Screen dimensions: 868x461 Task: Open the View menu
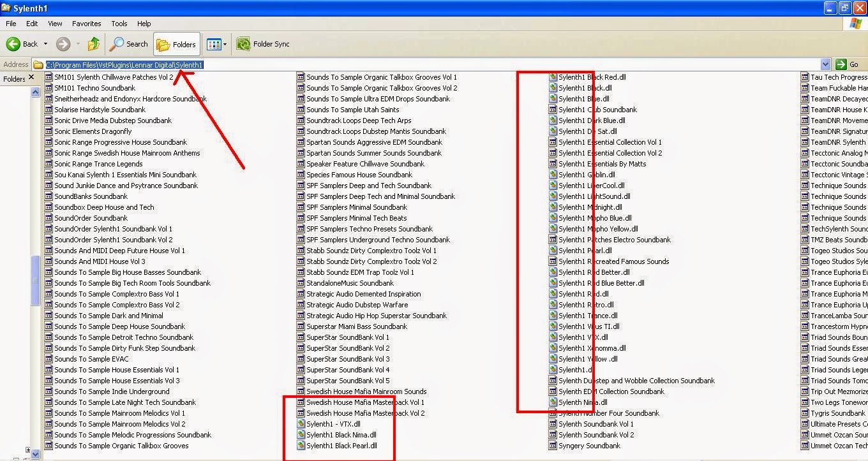55,24
